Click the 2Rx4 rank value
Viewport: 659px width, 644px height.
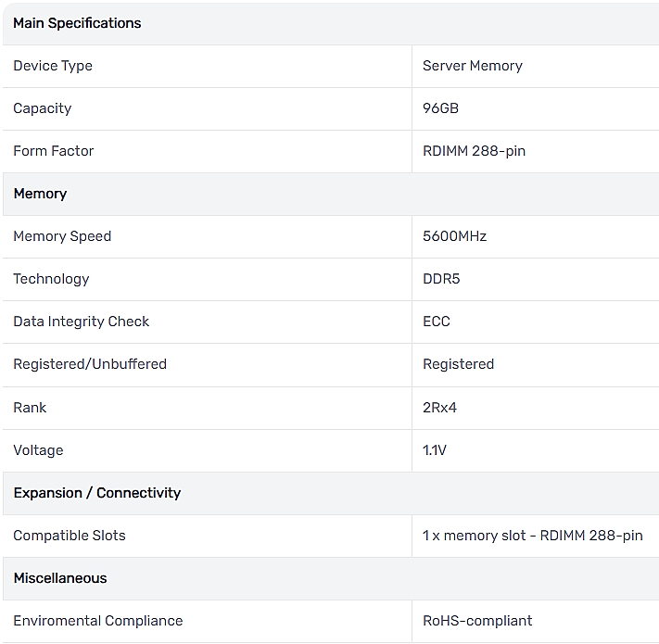(439, 408)
